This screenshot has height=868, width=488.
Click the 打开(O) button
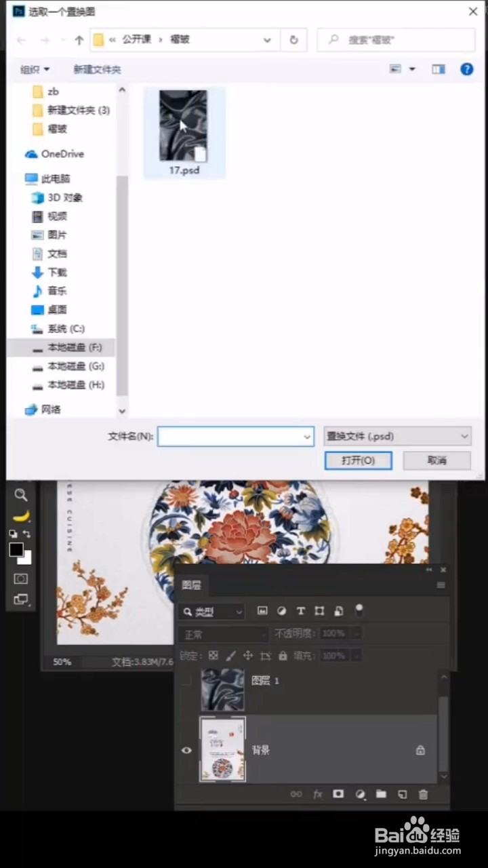[x=358, y=460]
